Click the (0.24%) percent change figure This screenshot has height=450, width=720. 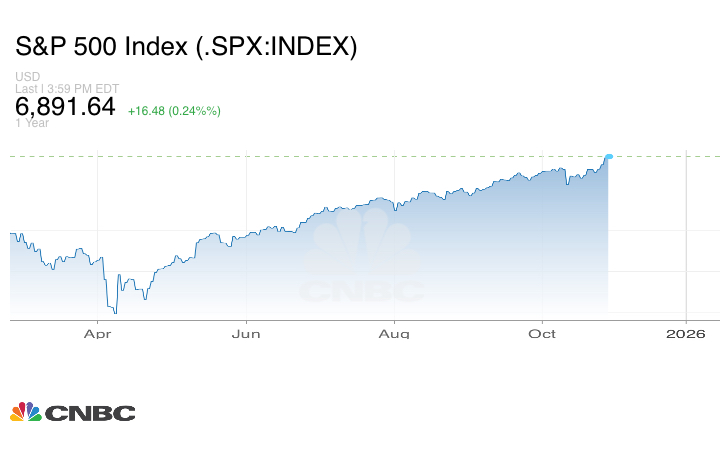point(196,110)
